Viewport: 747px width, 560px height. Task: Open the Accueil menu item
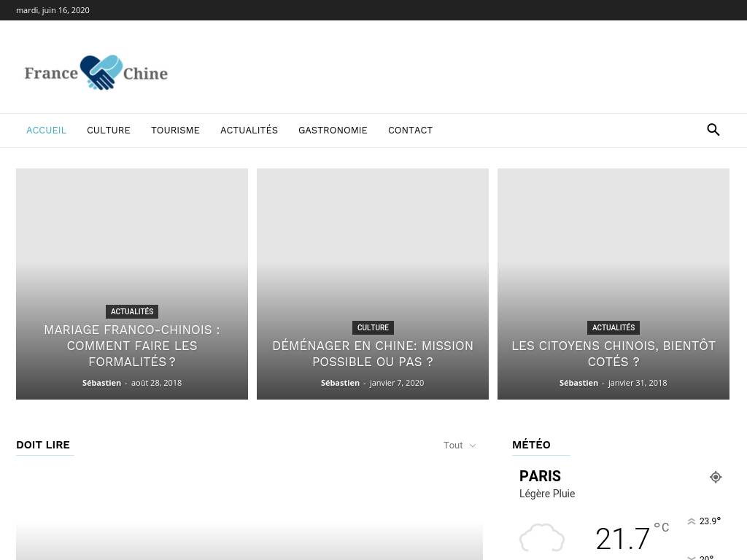click(46, 131)
